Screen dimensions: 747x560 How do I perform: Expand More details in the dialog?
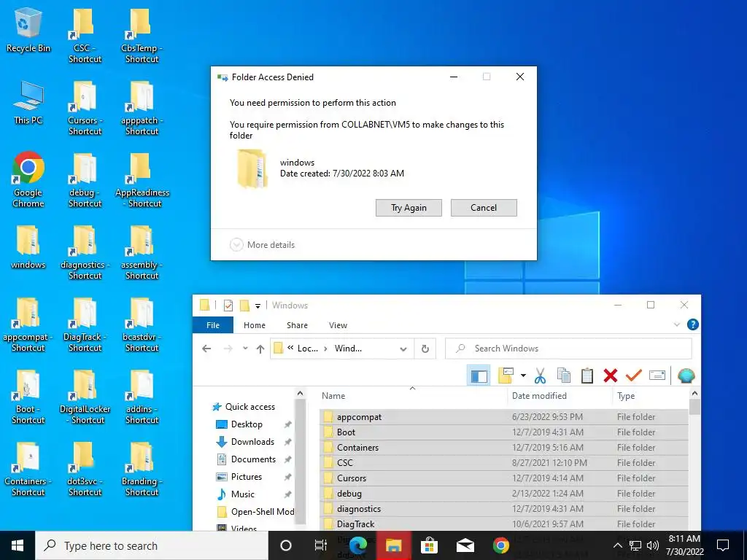[263, 245]
